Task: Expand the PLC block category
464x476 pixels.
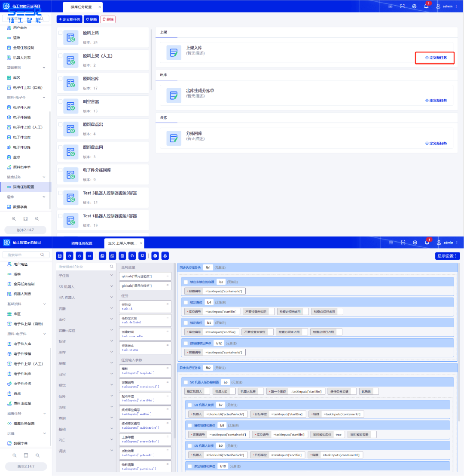Action: click(85, 440)
